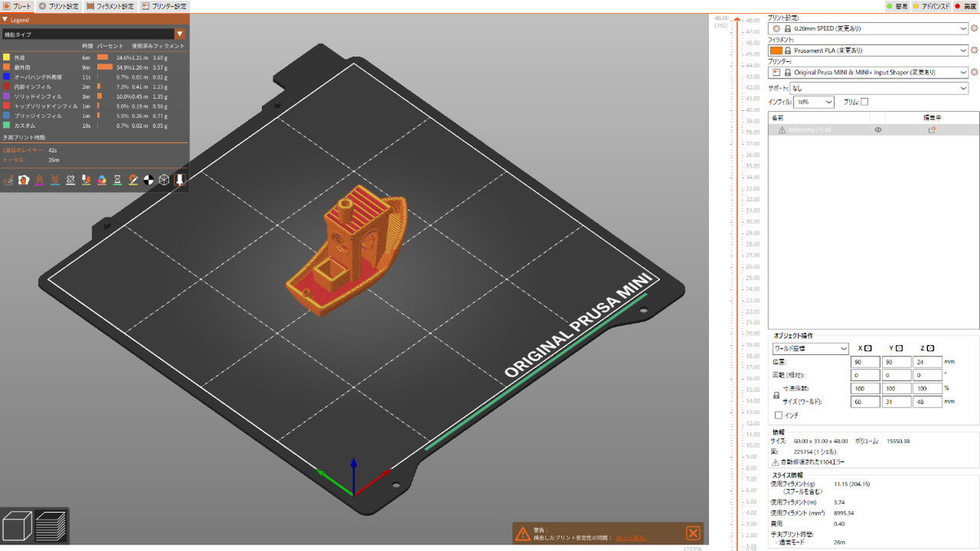980x551 pixels.
Task: Click 自動修復された1104エラー text
Action: click(x=811, y=461)
